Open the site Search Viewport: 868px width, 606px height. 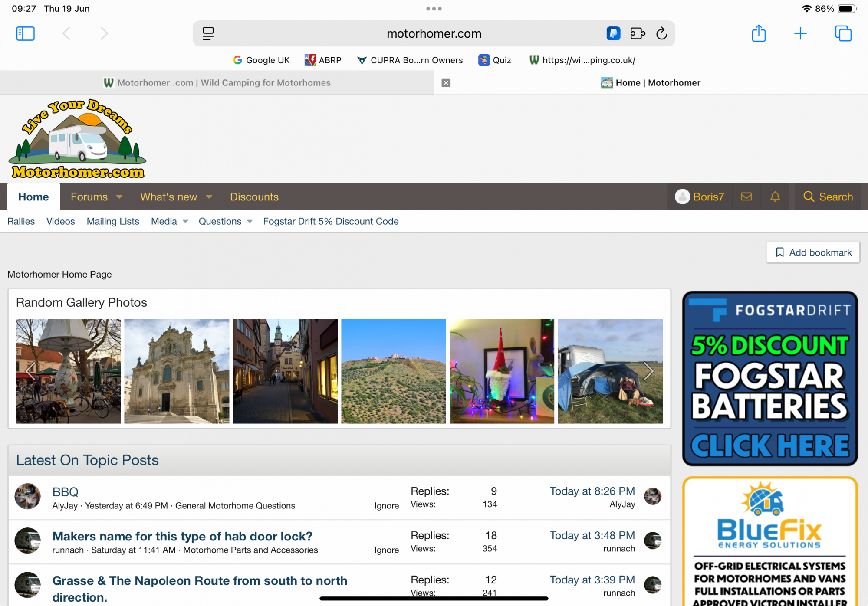(x=828, y=197)
